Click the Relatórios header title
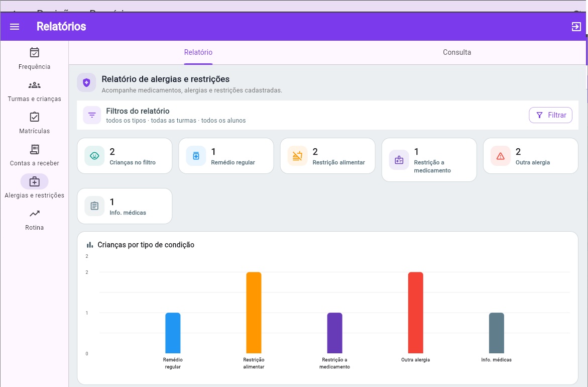 click(x=61, y=27)
